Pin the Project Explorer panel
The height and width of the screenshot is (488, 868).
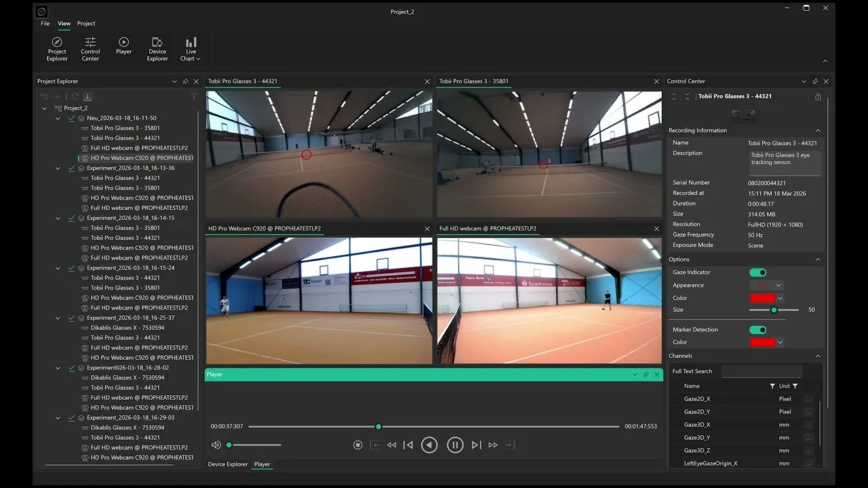point(185,81)
